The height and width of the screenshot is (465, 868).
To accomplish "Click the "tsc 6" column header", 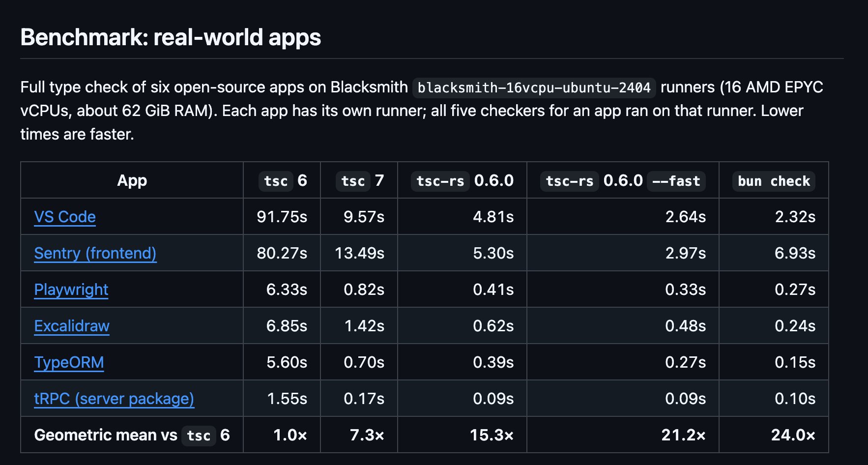I will (283, 181).
